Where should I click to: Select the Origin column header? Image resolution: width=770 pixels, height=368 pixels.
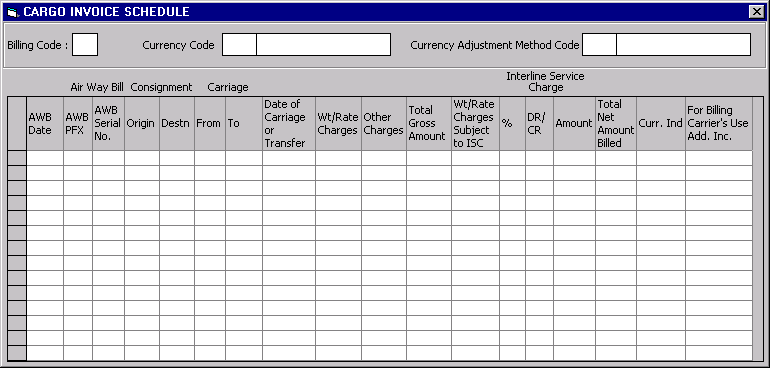142,124
